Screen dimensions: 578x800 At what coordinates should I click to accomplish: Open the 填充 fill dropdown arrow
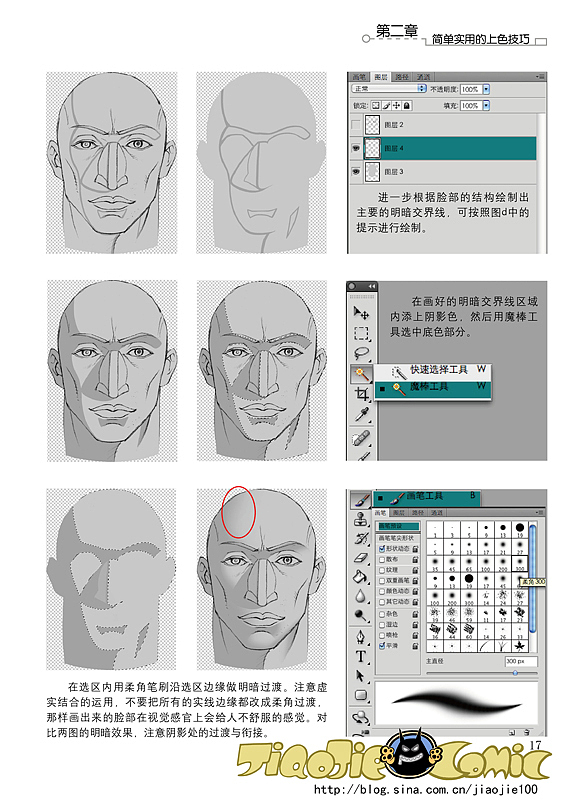(486, 106)
